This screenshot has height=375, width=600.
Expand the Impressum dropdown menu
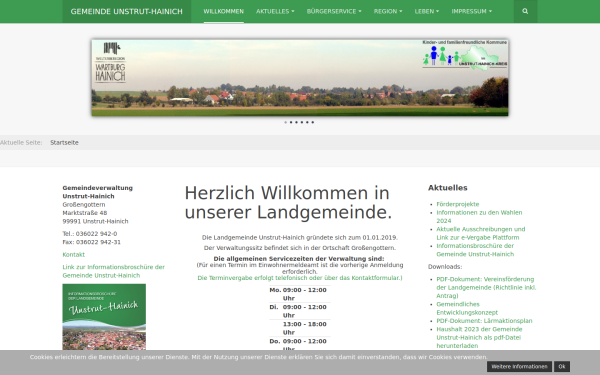click(471, 11)
